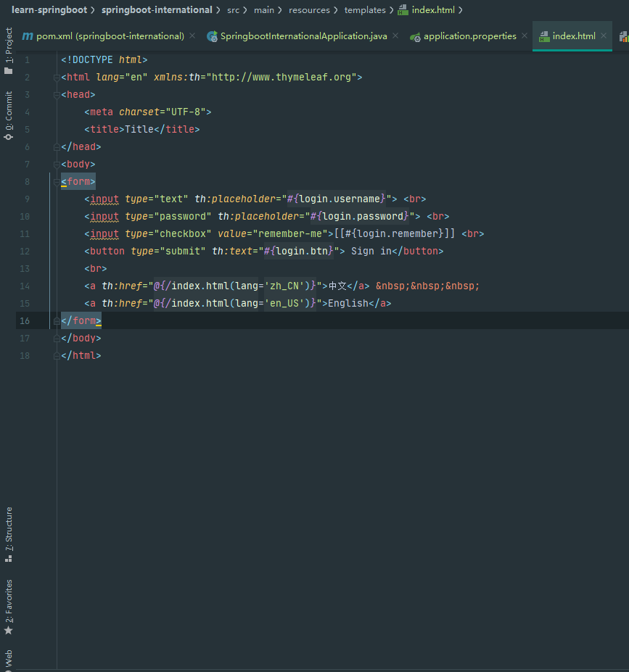Image resolution: width=629 pixels, height=672 pixels.
Task: Click line number 12 in gutter
Action: click(x=25, y=251)
